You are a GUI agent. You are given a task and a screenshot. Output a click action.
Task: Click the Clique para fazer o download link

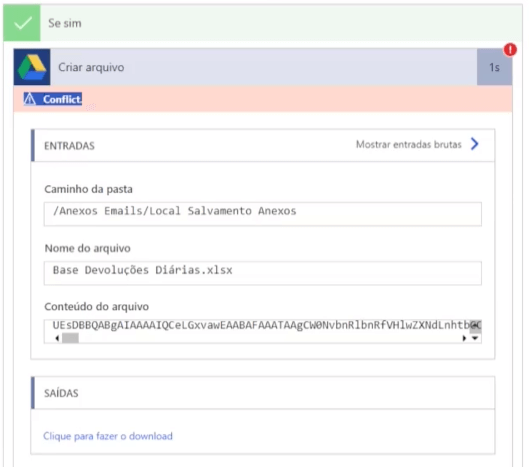108,436
